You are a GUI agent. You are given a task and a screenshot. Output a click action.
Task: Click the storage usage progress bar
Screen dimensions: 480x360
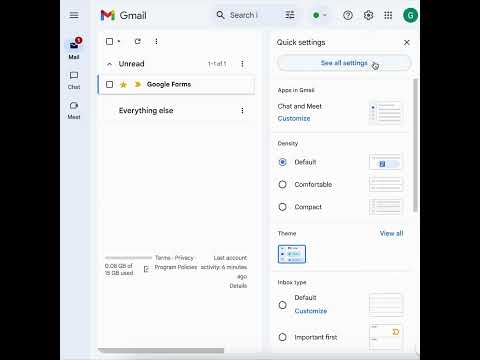click(x=128, y=258)
